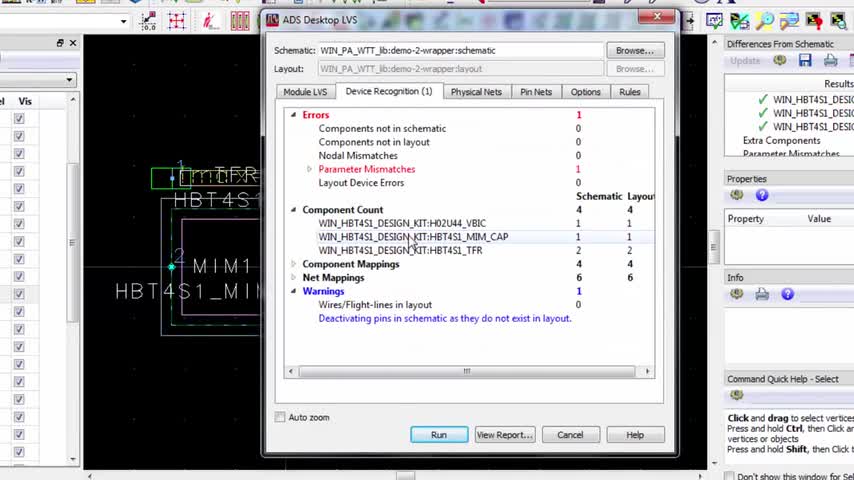Toggle second Vis checkbox in layer list
Viewport: 854px width, 480px height.
pyautogui.click(x=19, y=136)
